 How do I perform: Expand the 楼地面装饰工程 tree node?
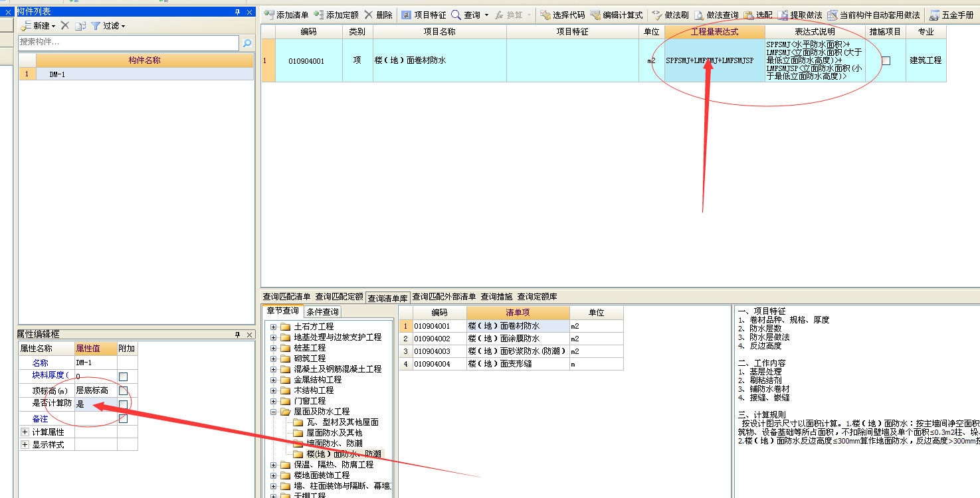pos(273,475)
